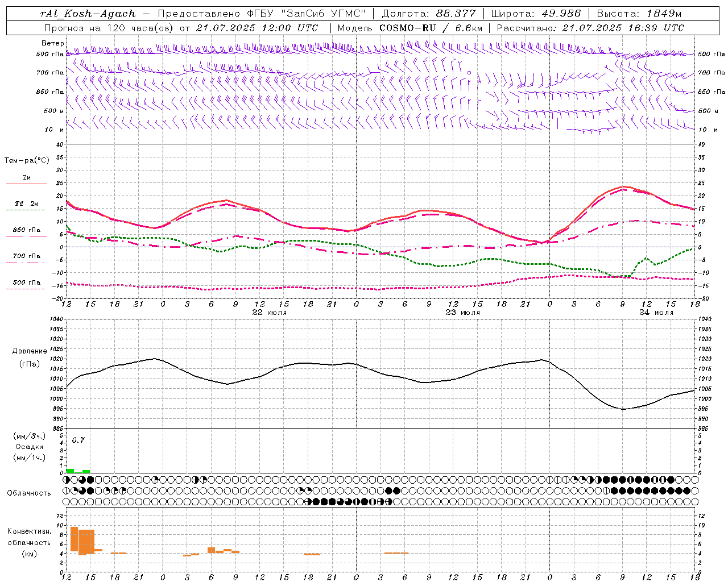Click the "Td 2м" dew point legend entry

pos(27,203)
